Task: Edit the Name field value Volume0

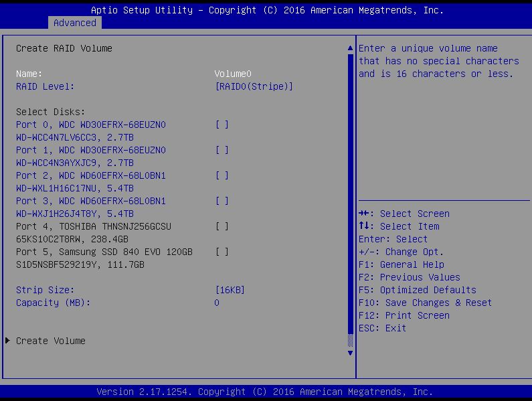Action: tap(233, 74)
